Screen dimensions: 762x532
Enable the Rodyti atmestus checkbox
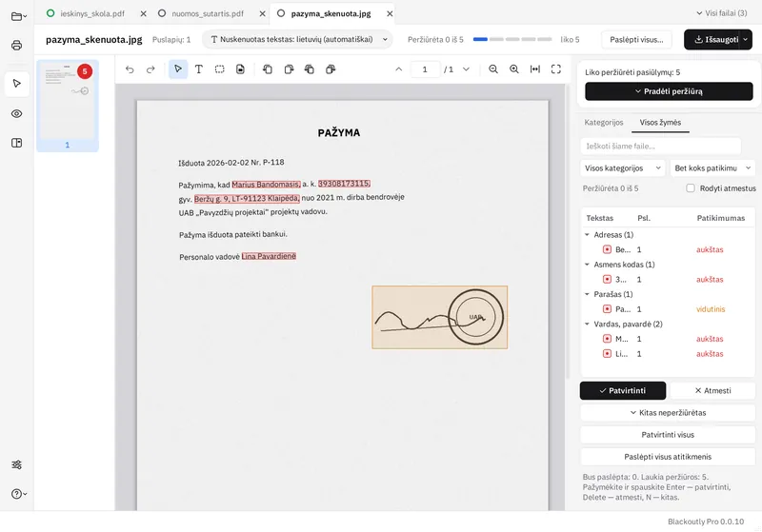(x=690, y=187)
